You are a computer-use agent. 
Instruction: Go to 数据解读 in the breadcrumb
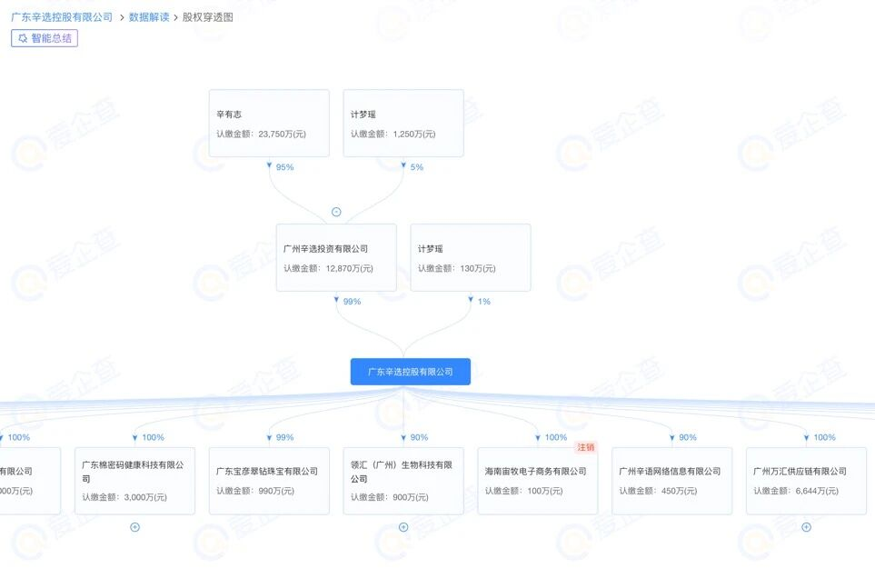(x=148, y=17)
